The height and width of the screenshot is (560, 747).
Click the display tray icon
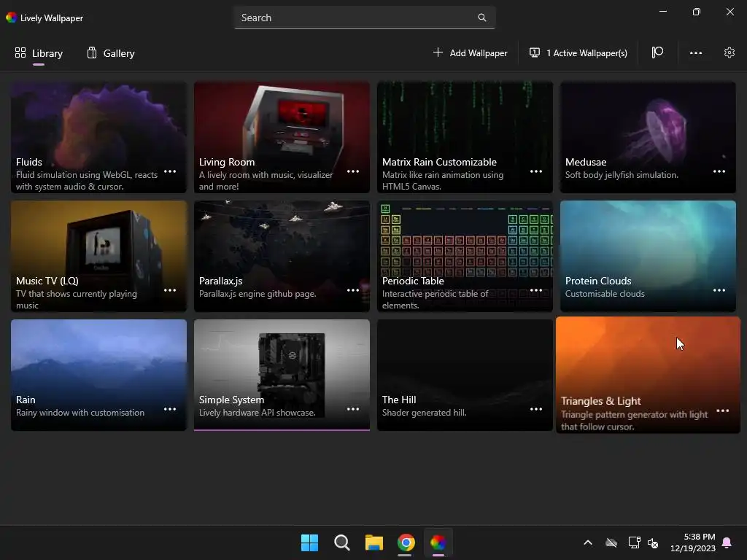click(x=634, y=542)
